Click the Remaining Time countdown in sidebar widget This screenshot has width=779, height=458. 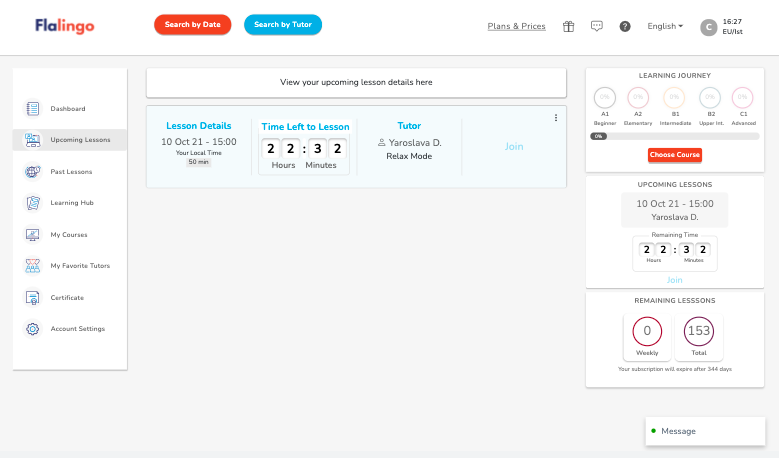click(x=675, y=251)
